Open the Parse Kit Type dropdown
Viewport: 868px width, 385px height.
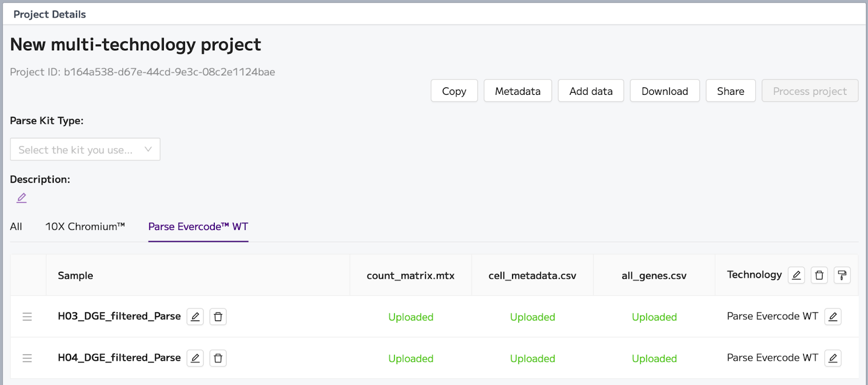click(85, 150)
